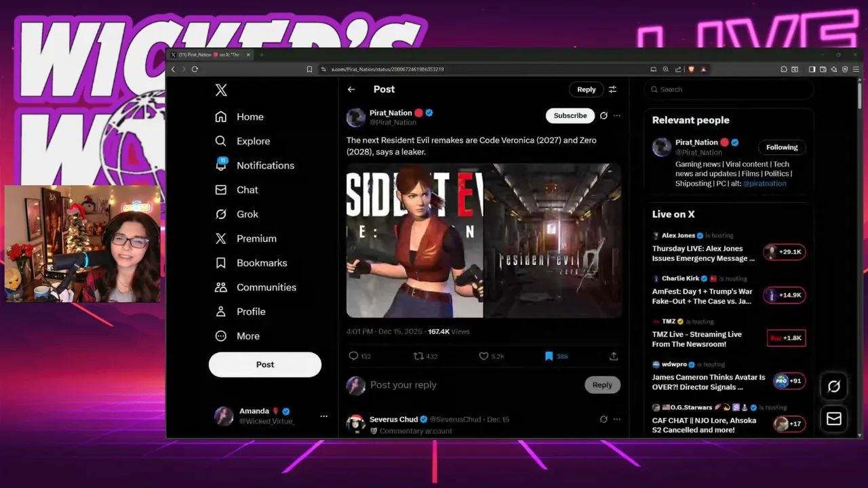The height and width of the screenshot is (488, 868).
Task: Click the X Search box
Action: pyautogui.click(x=729, y=89)
